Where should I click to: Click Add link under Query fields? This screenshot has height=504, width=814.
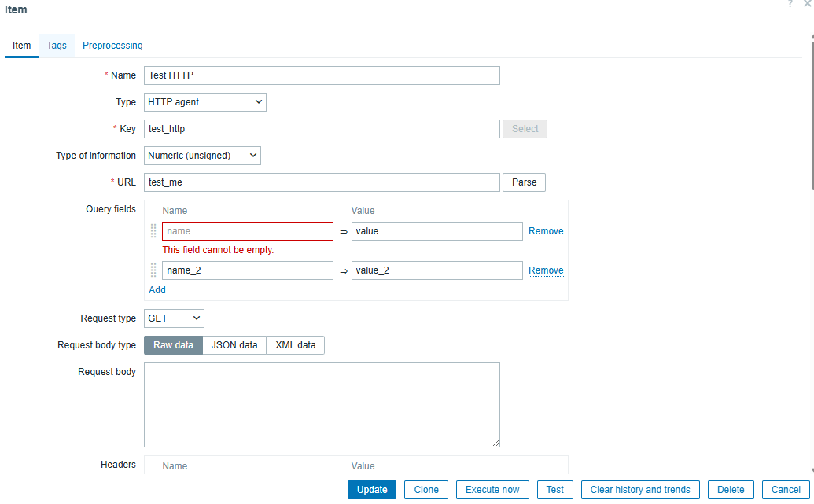click(157, 290)
